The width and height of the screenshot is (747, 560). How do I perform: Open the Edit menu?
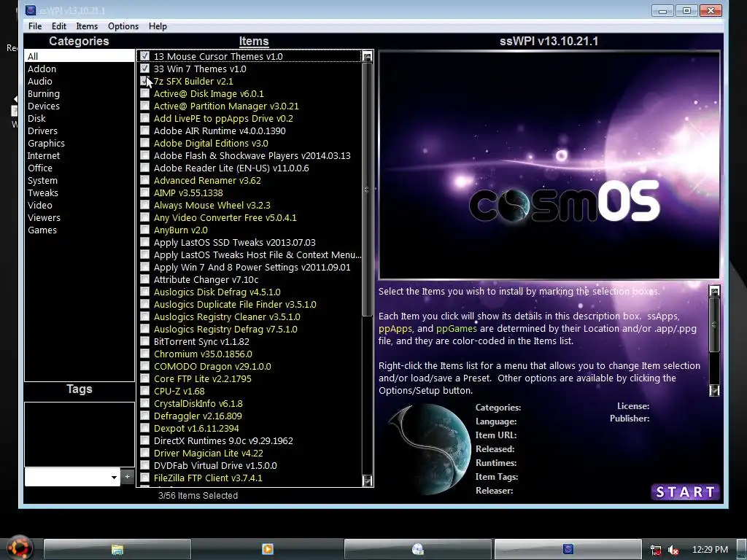point(59,26)
